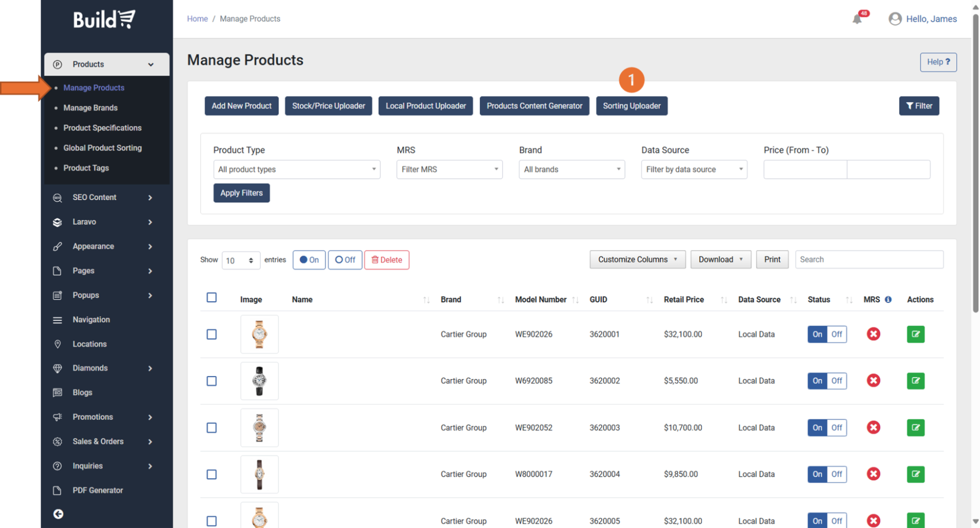Click the green edit icon for WE902052
980x528 pixels.
click(915, 428)
